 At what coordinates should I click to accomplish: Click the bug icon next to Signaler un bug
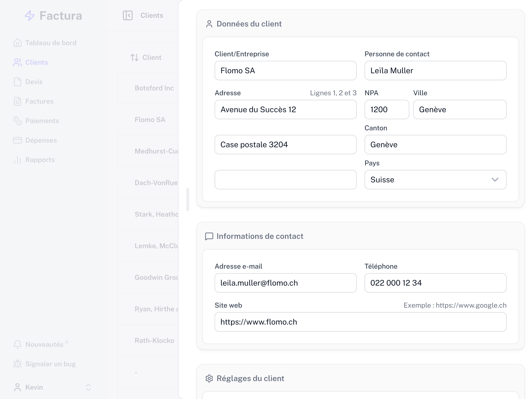click(18, 364)
